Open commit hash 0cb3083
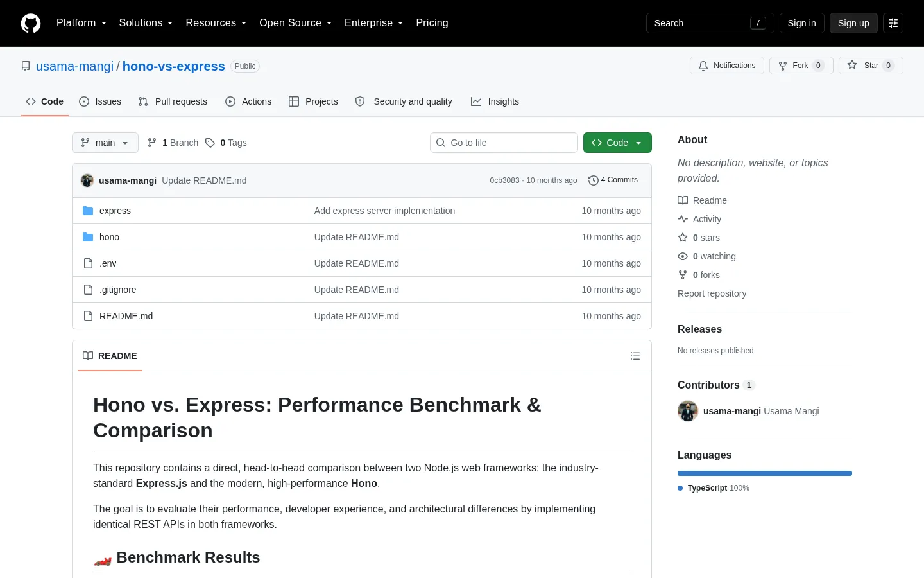 click(x=504, y=180)
